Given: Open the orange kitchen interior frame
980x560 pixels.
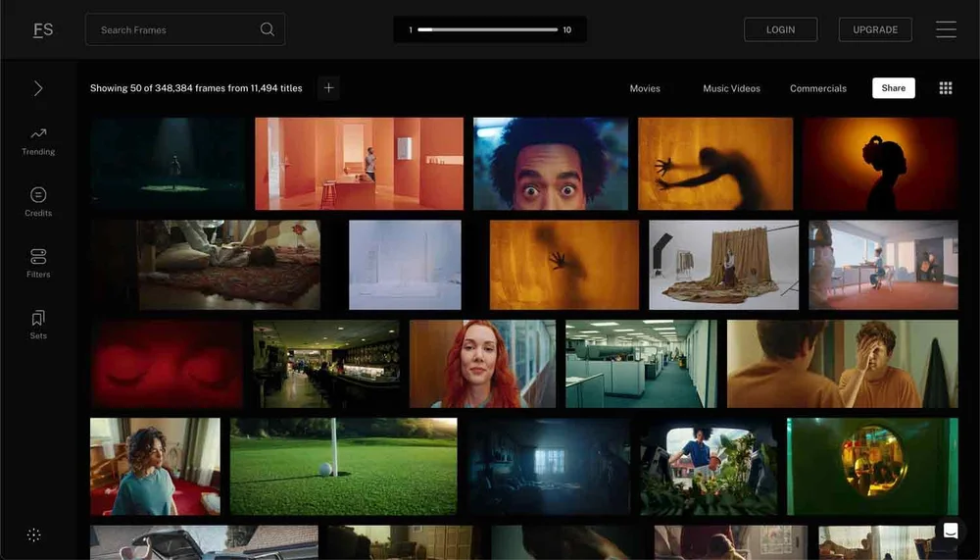Looking at the screenshot, I should click(360, 164).
